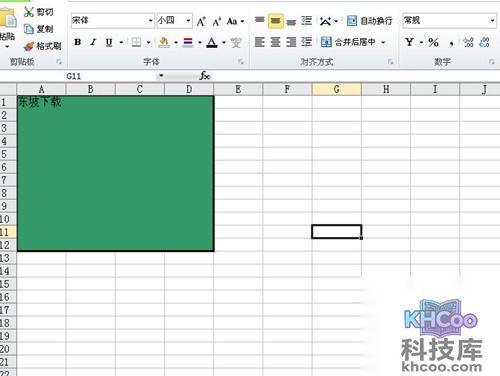Click the phonetic guide (文) icon

coord(236,42)
